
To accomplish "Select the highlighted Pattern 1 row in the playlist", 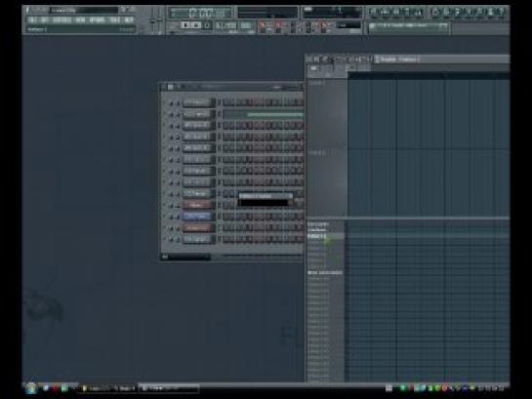I will tap(326, 236).
